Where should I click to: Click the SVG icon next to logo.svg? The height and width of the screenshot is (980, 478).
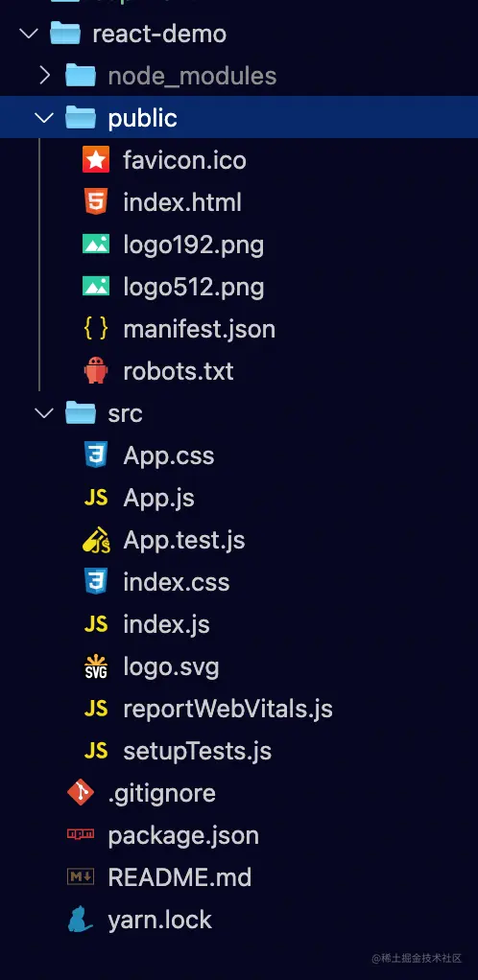(x=96, y=666)
